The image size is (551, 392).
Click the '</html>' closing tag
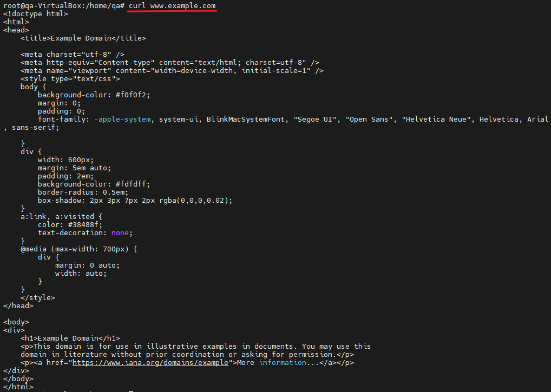[18, 387]
